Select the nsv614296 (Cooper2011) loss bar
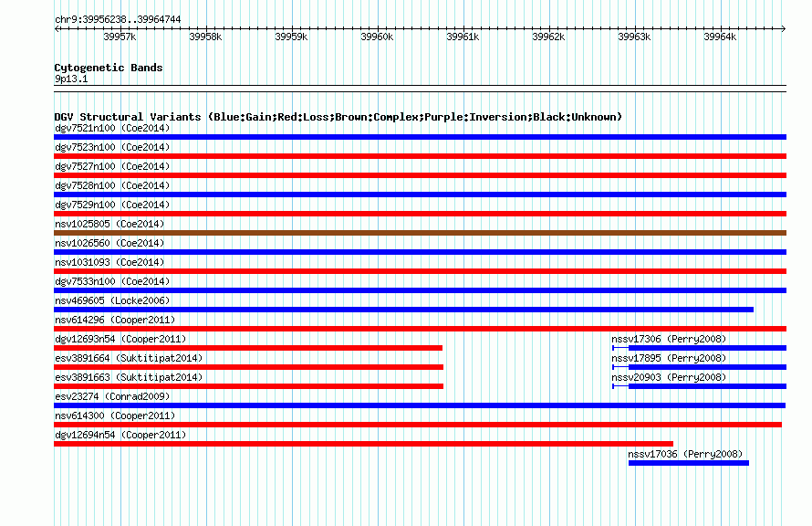The height and width of the screenshot is (526, 812). pos(420,329)
